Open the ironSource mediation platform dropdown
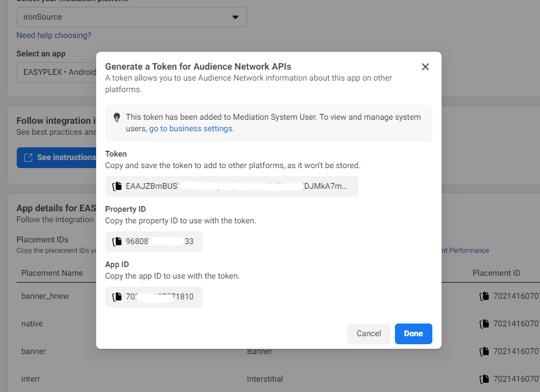 (131, 17)
